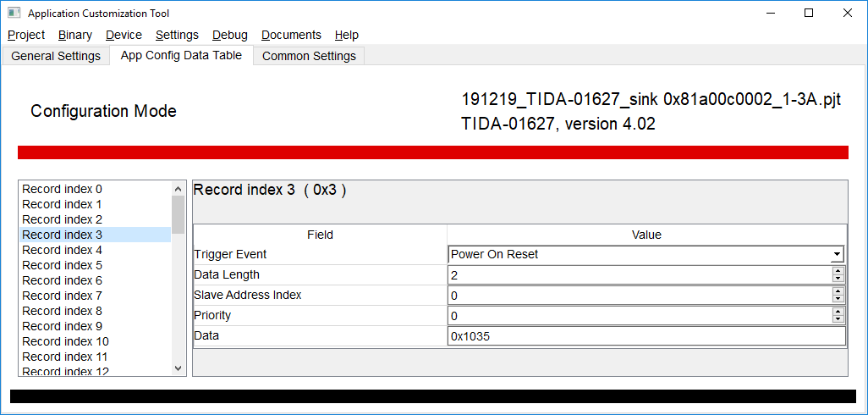Open the Binary menu
This screenshot has height=415, width=868.
tap(74, 35)
